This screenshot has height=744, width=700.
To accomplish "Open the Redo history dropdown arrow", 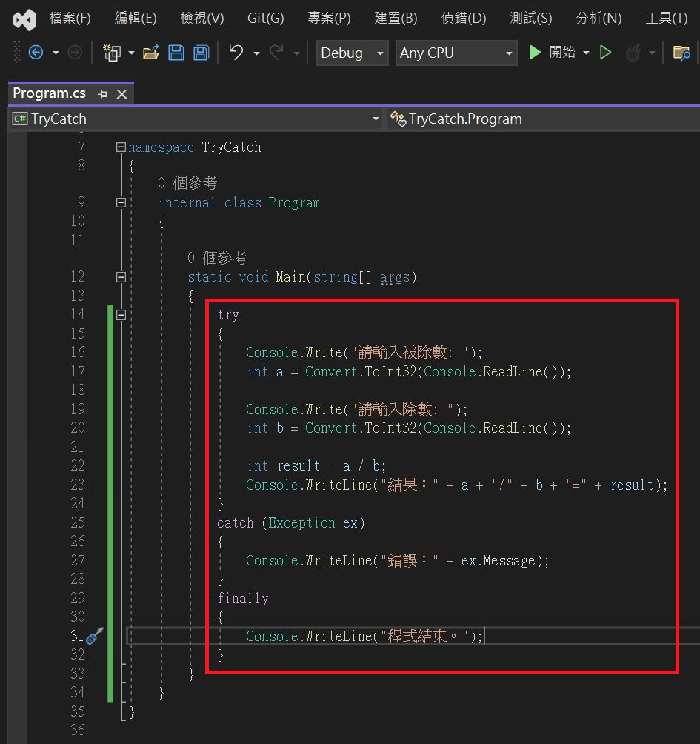I will click(x=296, y=53).
